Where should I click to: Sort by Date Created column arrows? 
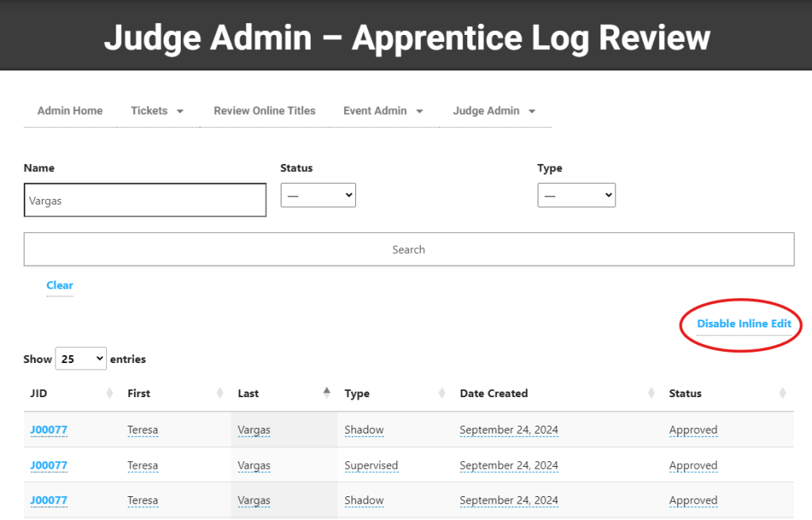(x=651, y=393)
